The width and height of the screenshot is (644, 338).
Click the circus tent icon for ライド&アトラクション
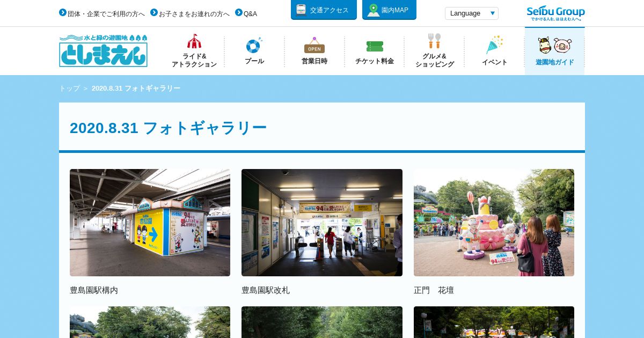pos(194,41)
